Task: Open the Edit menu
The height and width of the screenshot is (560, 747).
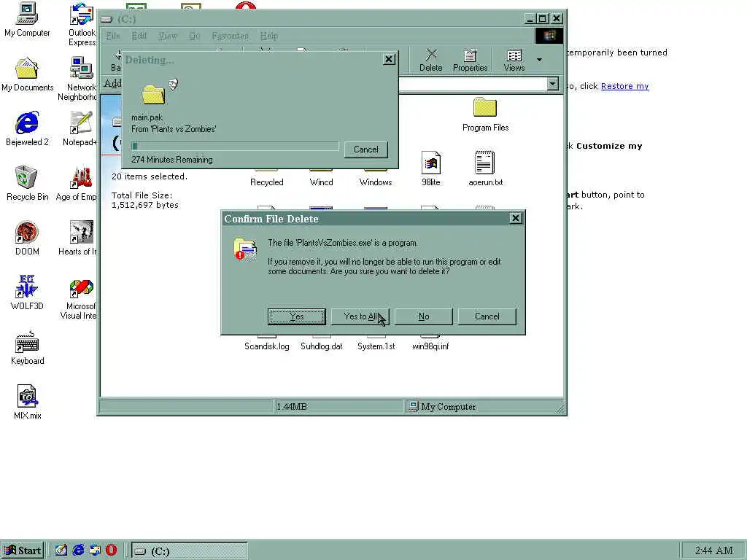Action: pyautogui.click(x=139, y=36)
